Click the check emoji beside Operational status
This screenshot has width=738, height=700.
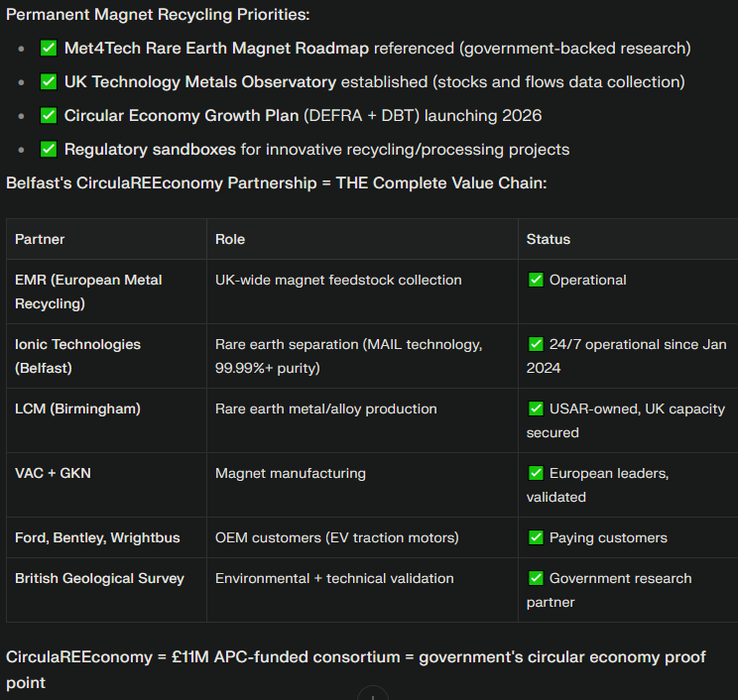(x=536, y=280)
